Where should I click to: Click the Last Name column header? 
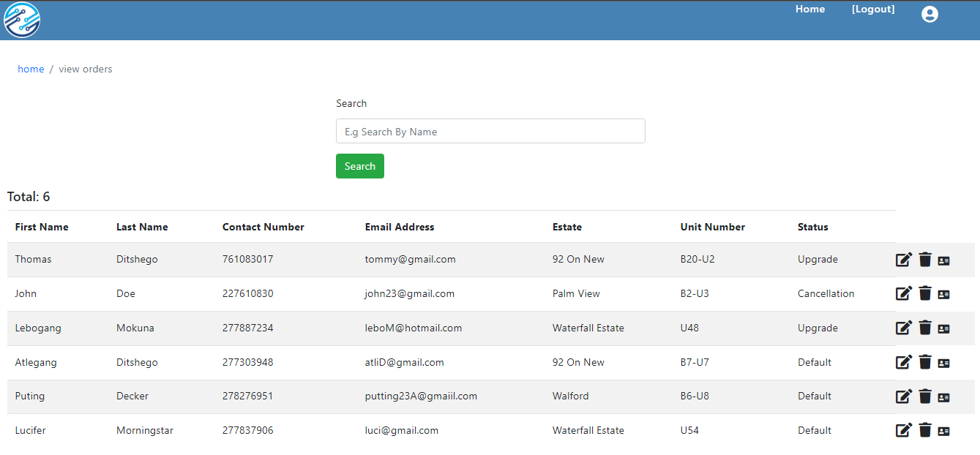142,227
